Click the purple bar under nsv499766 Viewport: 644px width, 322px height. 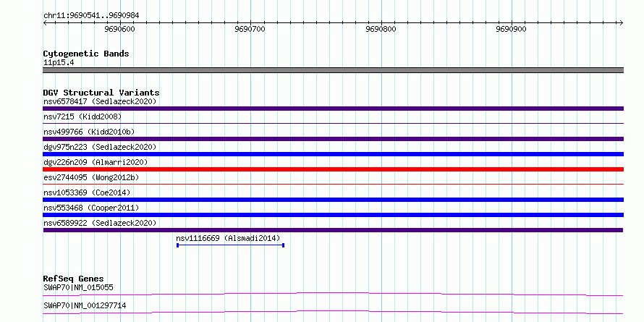point(333,139)
